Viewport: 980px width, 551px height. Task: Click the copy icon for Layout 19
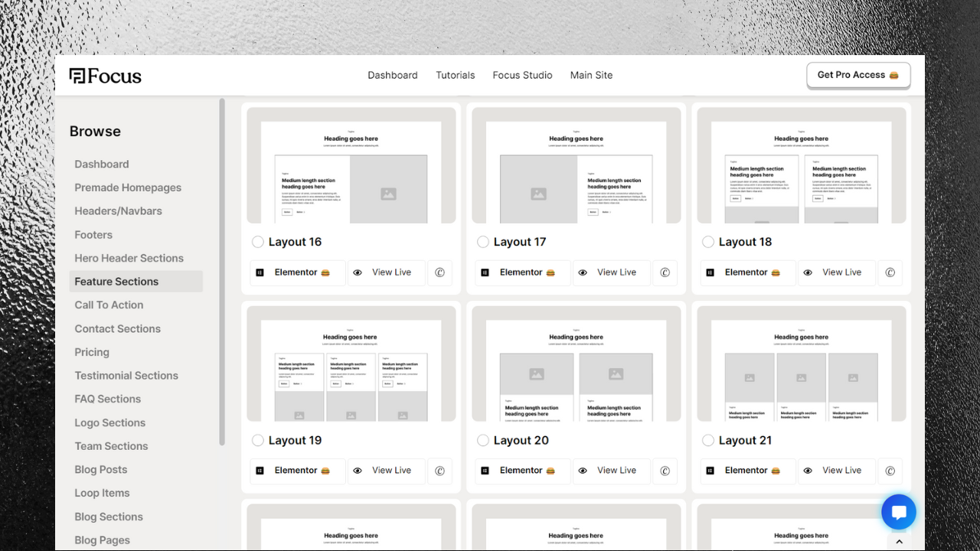(x=440, y=471)
